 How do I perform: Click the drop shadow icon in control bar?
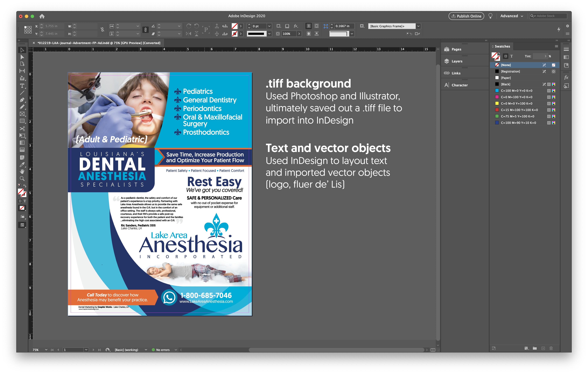287,26
